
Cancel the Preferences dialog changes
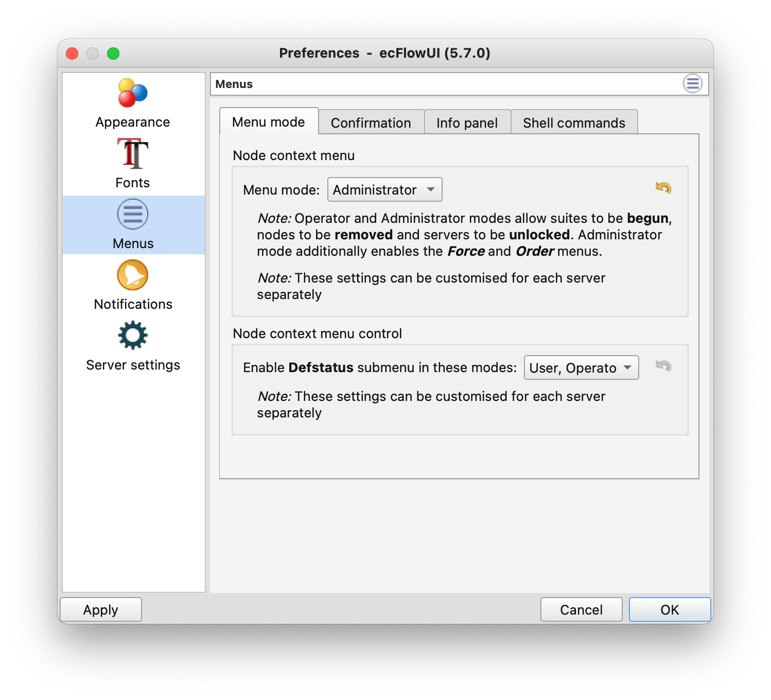click(x=581, y=609)
